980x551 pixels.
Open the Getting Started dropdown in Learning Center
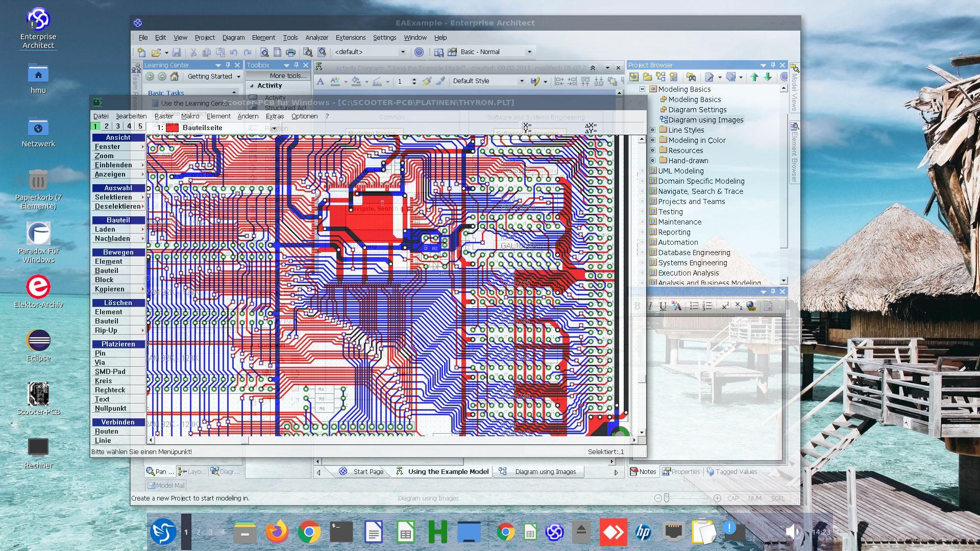coord(238,77)
